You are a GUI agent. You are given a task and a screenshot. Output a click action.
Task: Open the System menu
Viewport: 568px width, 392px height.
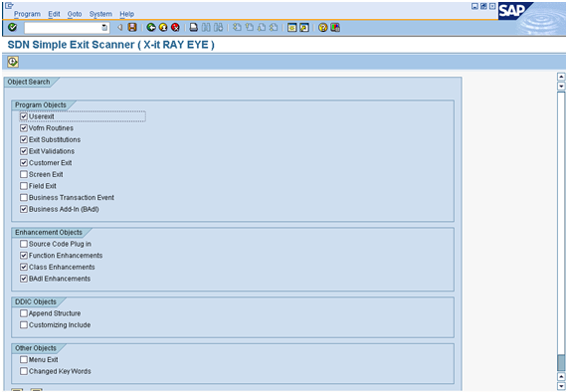100,14
